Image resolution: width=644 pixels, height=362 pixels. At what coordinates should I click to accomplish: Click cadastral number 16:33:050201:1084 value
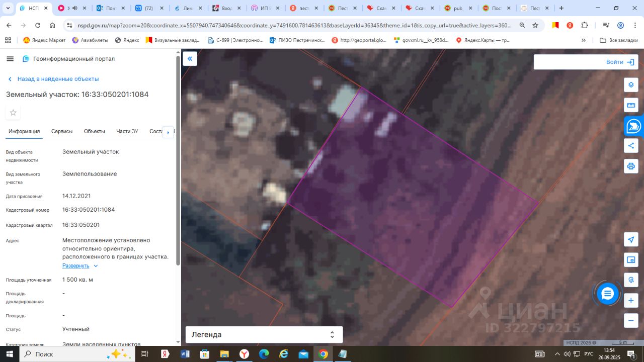89,210
